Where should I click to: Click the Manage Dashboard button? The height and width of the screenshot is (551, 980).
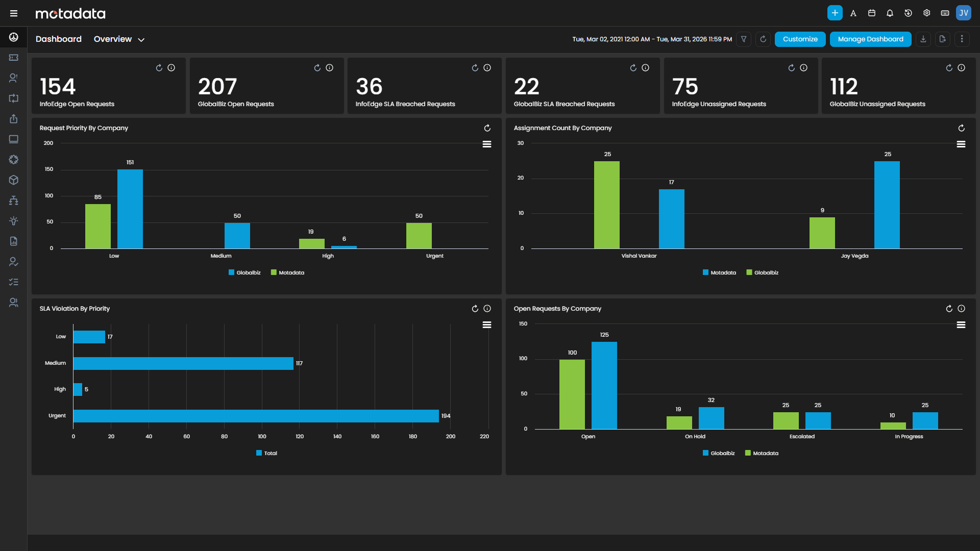[x=870, y=39]
